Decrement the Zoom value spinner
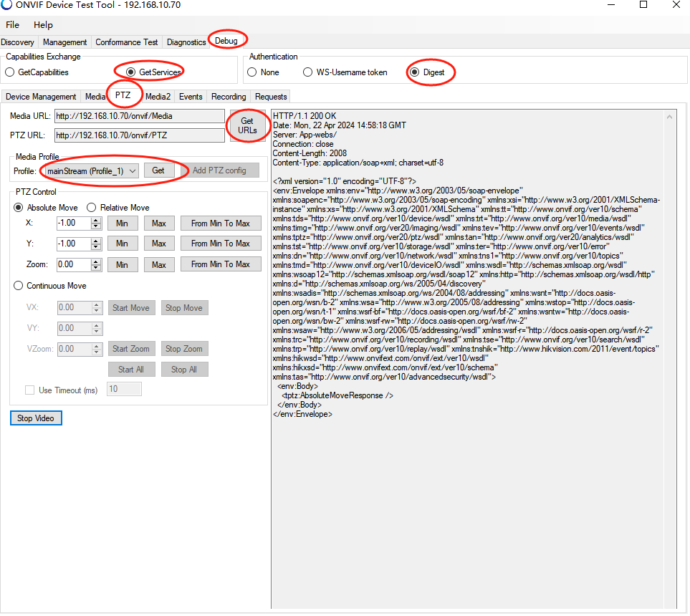690x616 pixels. pyautogui.click(x=97, y=267)
